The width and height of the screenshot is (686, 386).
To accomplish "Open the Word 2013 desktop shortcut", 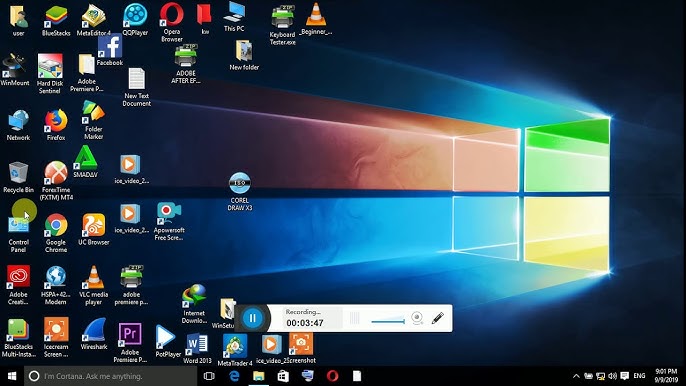I will [197, 349].
